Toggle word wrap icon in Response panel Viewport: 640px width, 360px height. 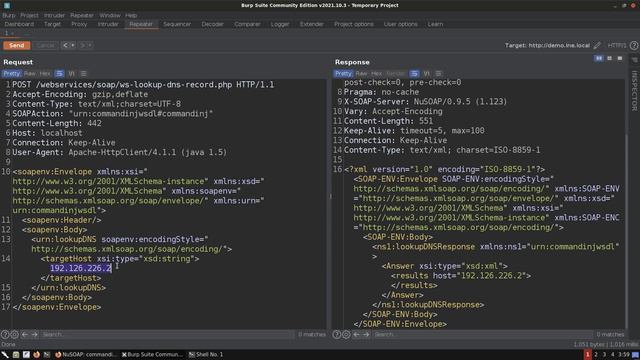click(414, 73)
